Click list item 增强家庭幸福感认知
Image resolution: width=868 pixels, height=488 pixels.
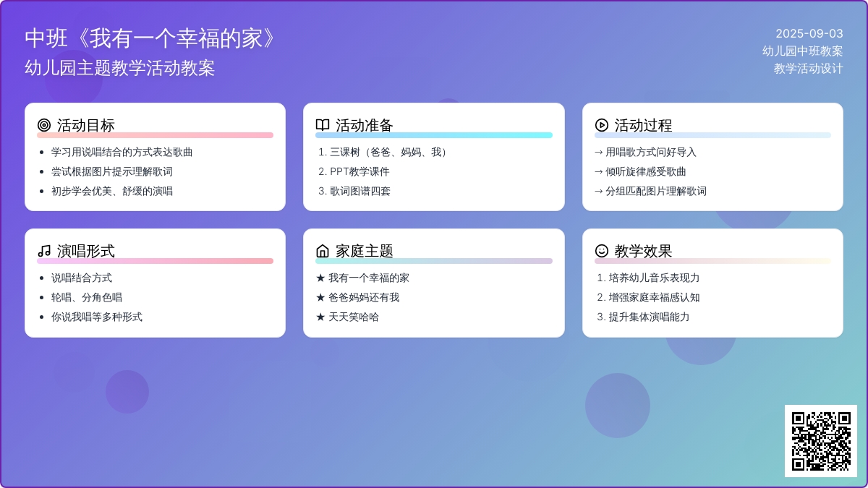[655, 297]
